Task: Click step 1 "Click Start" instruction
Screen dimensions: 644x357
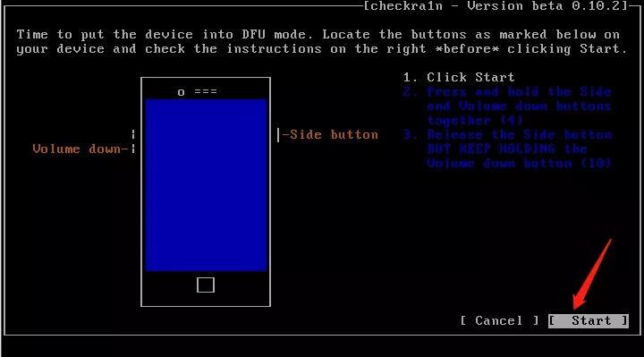Action: (x=459, y=77)
